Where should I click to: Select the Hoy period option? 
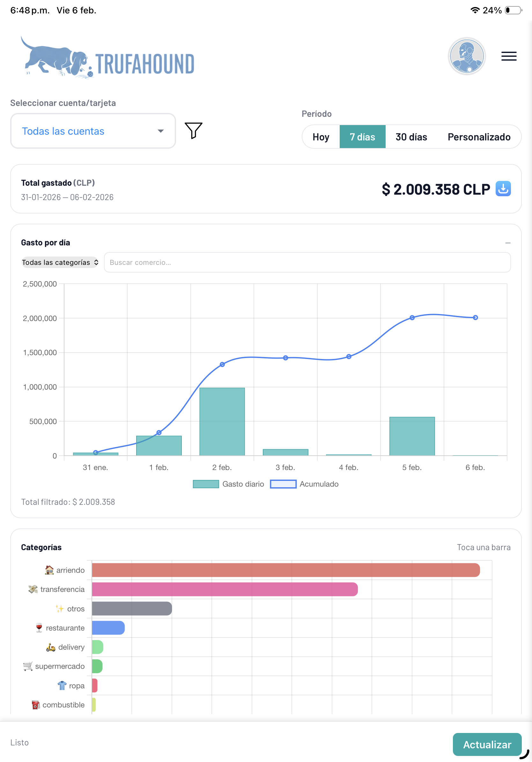click(x=321, y=136)
